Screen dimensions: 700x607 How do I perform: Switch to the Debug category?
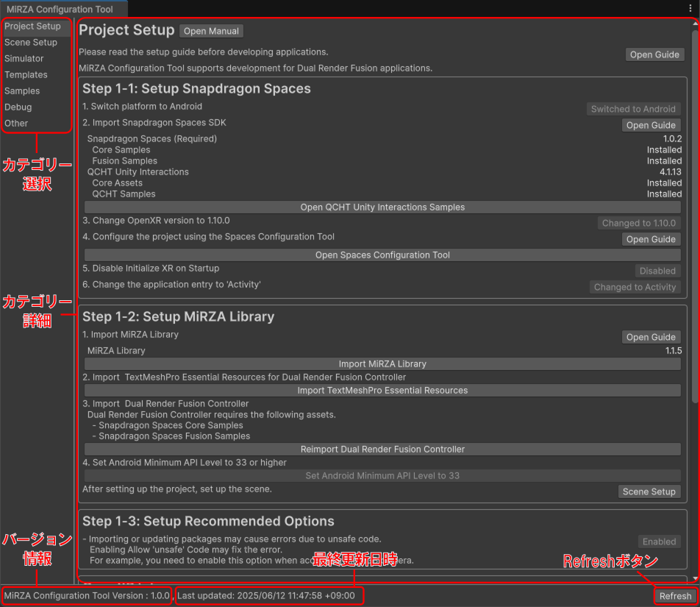[x=37, y=107]
